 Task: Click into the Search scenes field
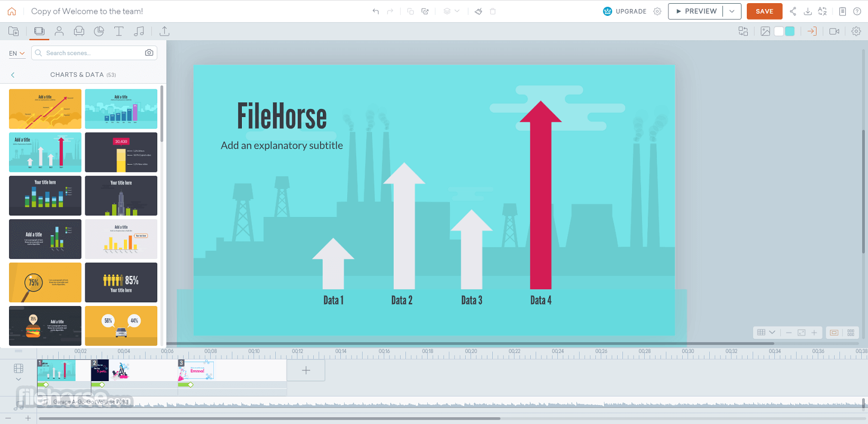click(x=94, y=53)
